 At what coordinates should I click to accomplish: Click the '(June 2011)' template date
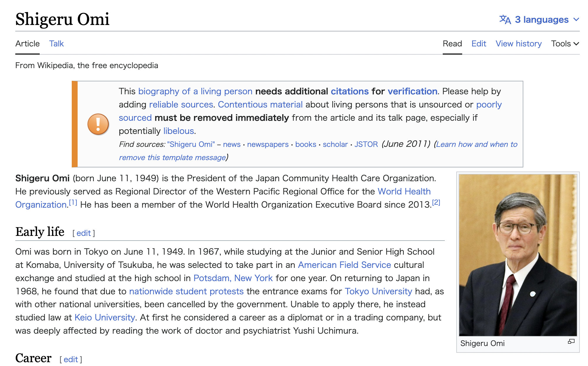tap(406, 144)
